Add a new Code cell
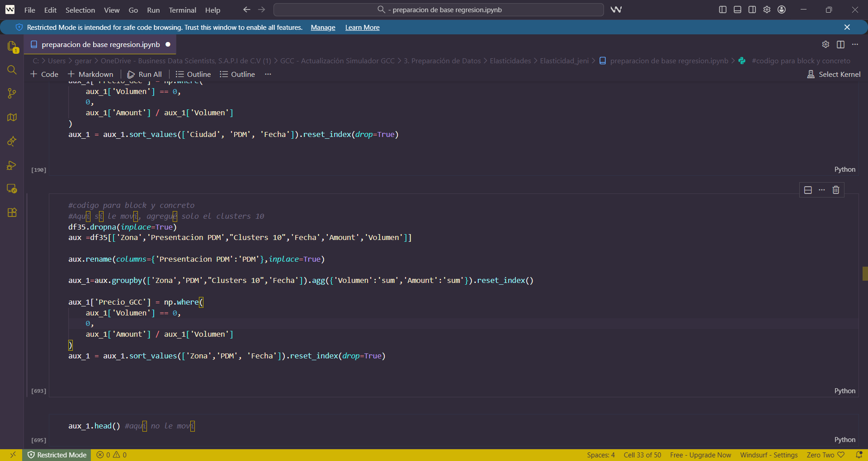 (x=44, y=74)
